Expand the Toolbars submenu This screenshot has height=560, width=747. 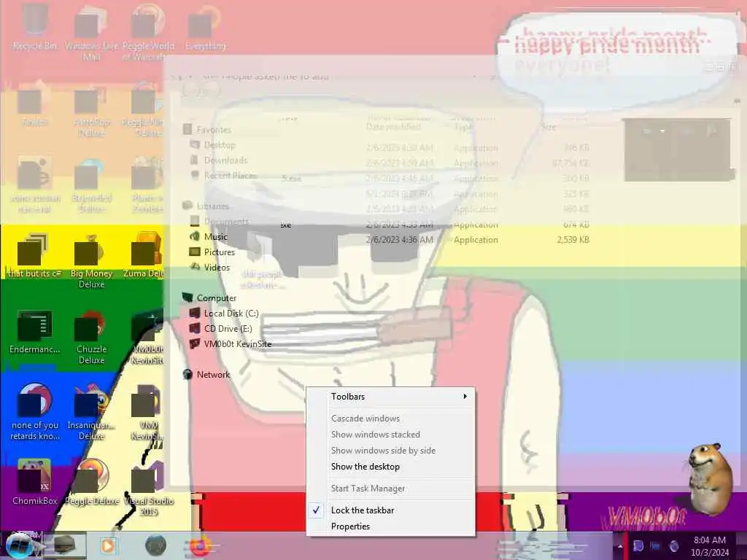point(391,397)
